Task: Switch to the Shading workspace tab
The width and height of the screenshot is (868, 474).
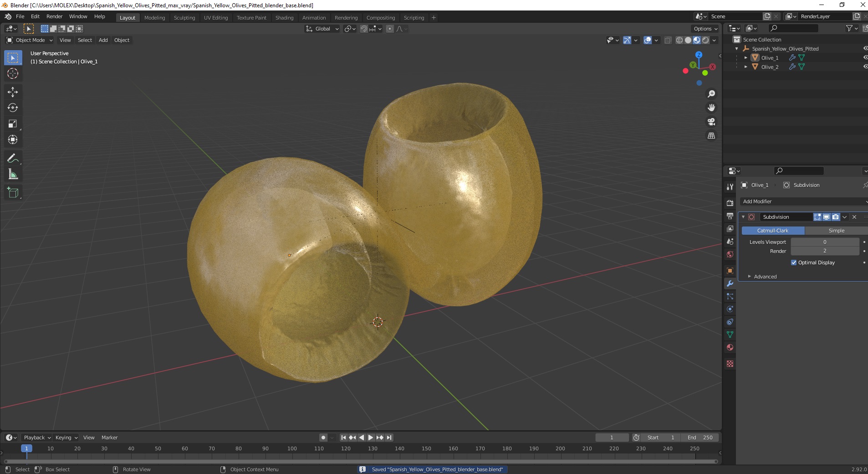Action: pyautogui.click(x=284, y=18)
